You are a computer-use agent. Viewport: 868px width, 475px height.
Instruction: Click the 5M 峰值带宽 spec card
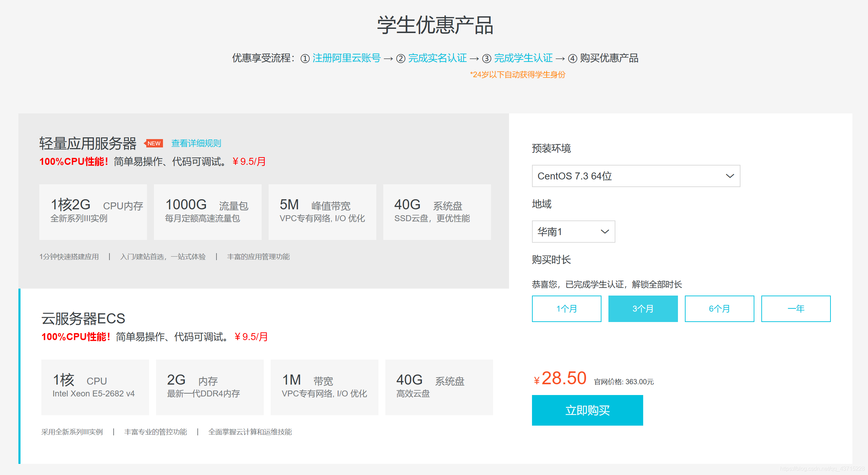(x=322, y=212)
